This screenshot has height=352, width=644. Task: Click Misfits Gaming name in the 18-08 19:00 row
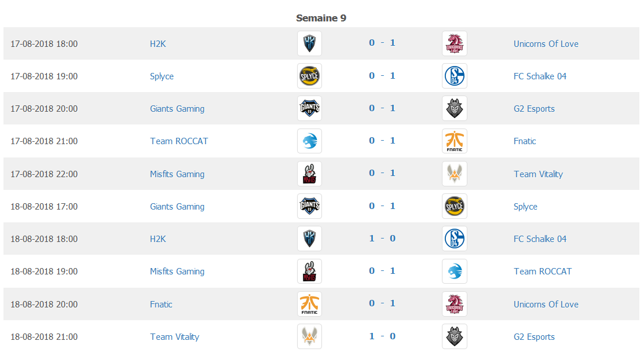point(177,272)
